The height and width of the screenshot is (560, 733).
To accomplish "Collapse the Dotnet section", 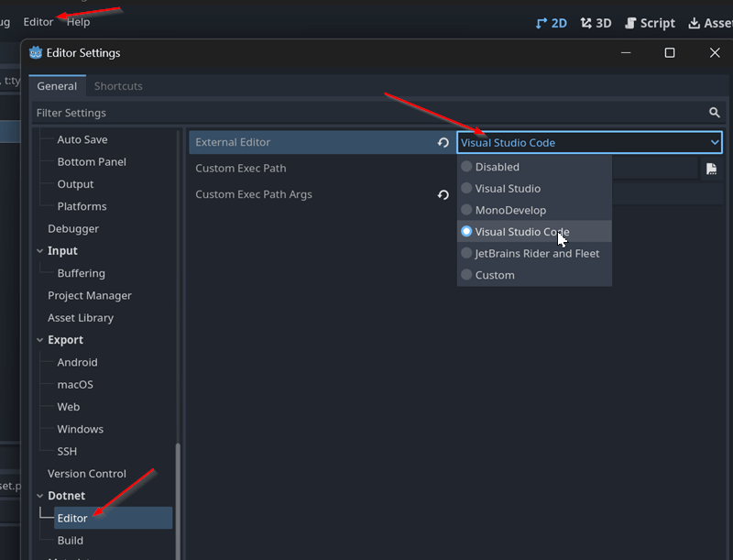I will 40,496.
